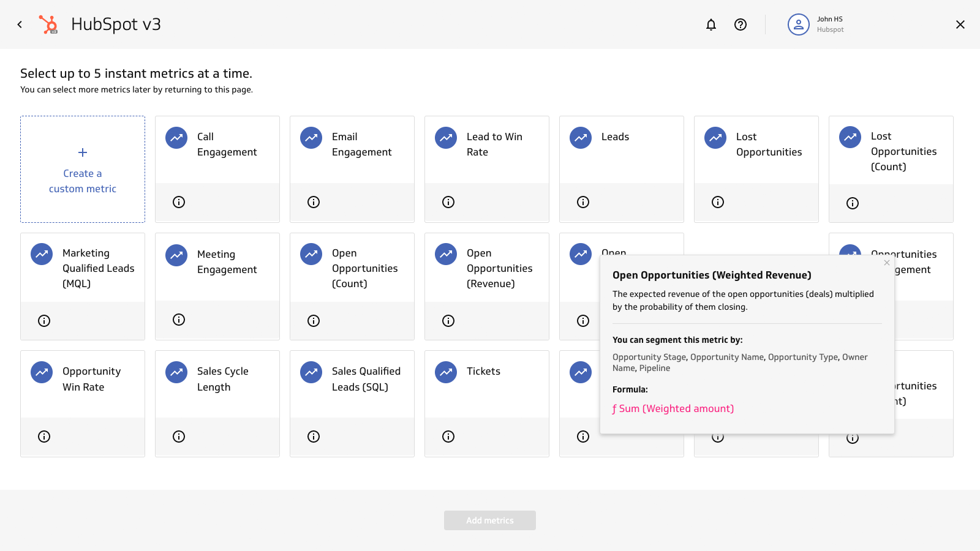
Task: Click the info icon on Sales Qualified Leads (SQL)
Action: tap(313, 437)
